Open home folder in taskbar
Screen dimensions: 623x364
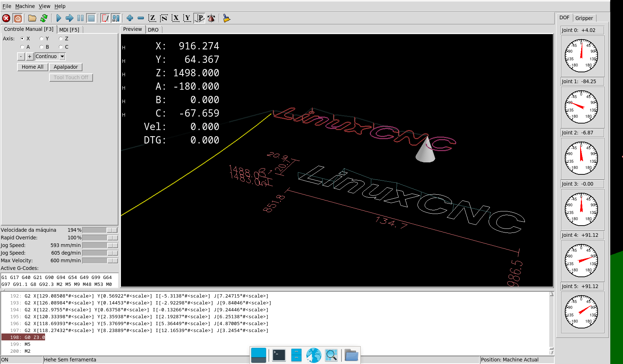click(x=351, y=355)
